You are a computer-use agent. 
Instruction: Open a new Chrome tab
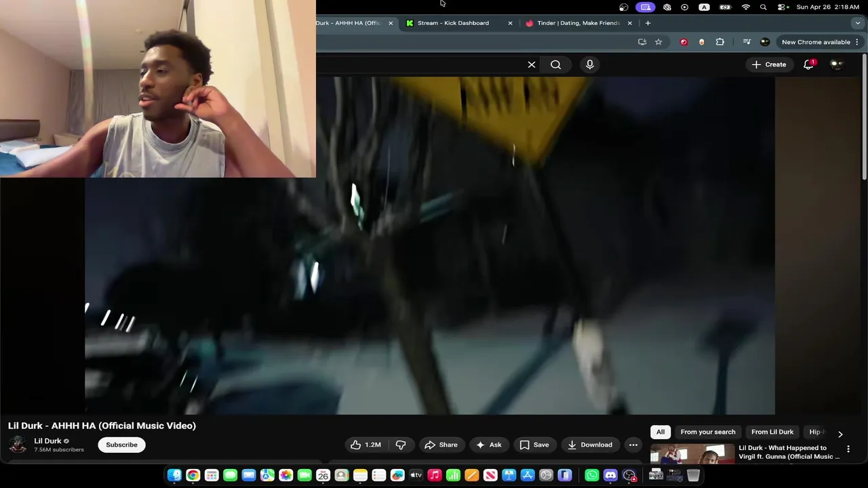[x=648, y=23]
